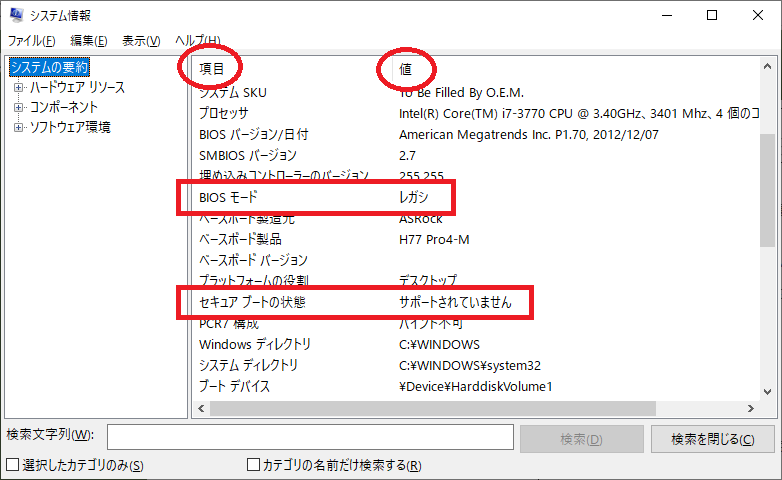Expand the ソフトウェア環境 tree node

(18, 128)
